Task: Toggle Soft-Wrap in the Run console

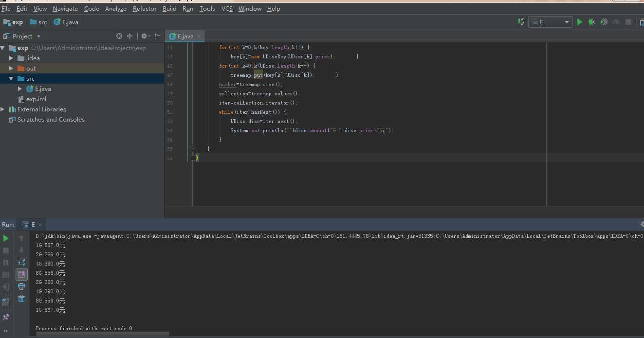Action: click(21, 262)
